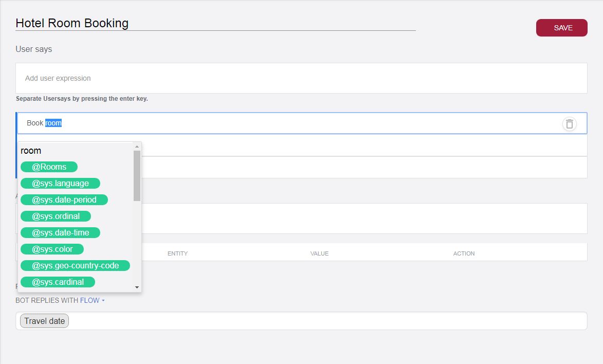Delete the 'Book room' expression with trash icon
The width and height of the screenshot is (603, 364).
pyautogui.click(x=569, y=124)
